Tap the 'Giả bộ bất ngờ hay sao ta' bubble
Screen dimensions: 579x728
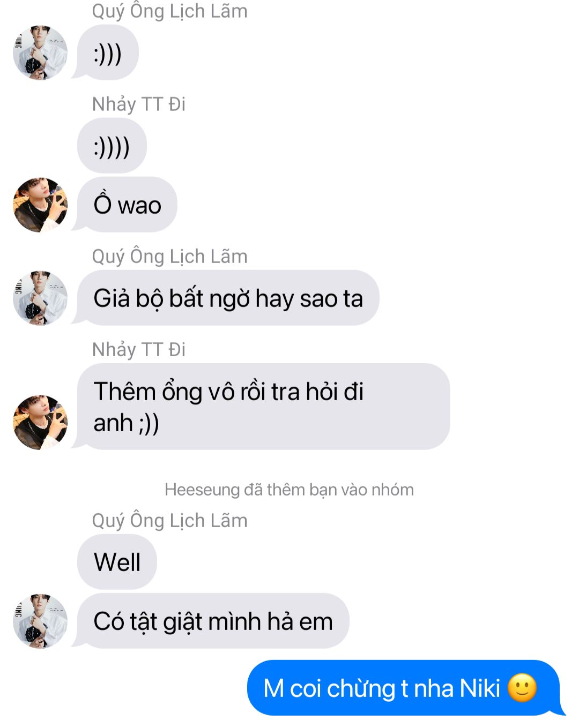[228, 298]
